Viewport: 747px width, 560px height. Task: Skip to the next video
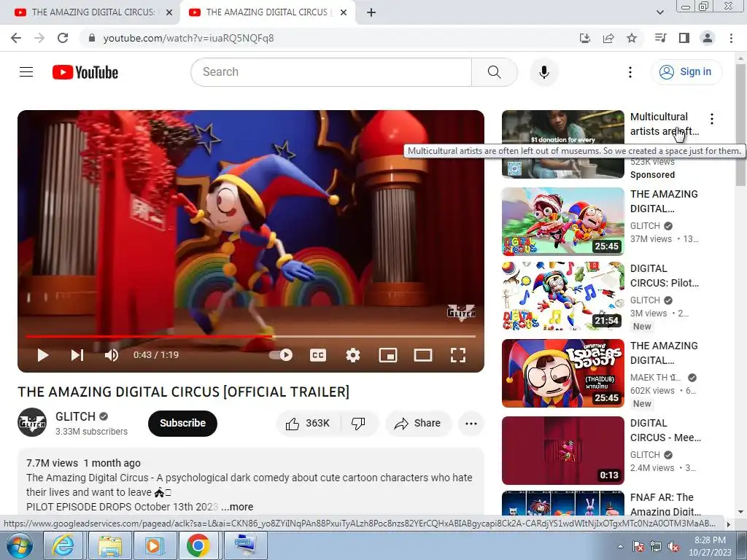click(x=77, y=355)
